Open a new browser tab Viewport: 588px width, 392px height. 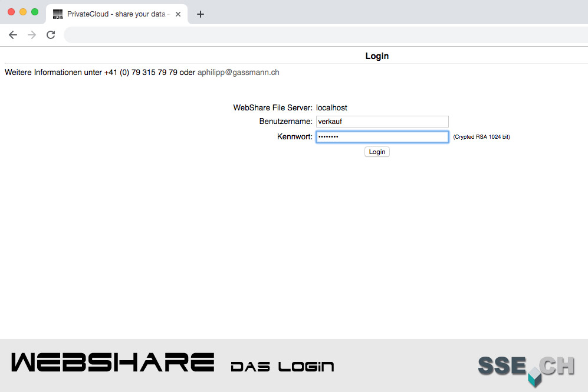(201, 14)
